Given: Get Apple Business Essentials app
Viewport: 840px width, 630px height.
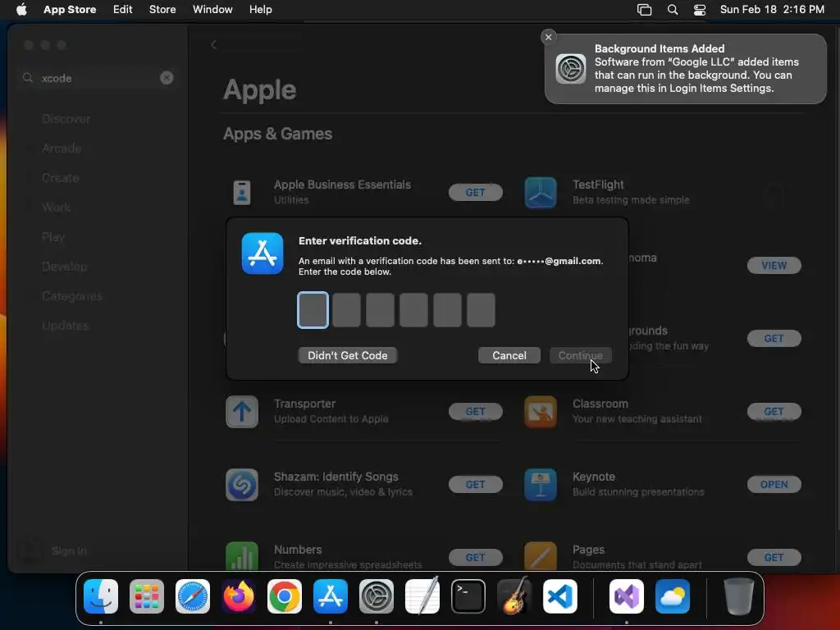Looking at the screenshot, I should tap(475, 192).
